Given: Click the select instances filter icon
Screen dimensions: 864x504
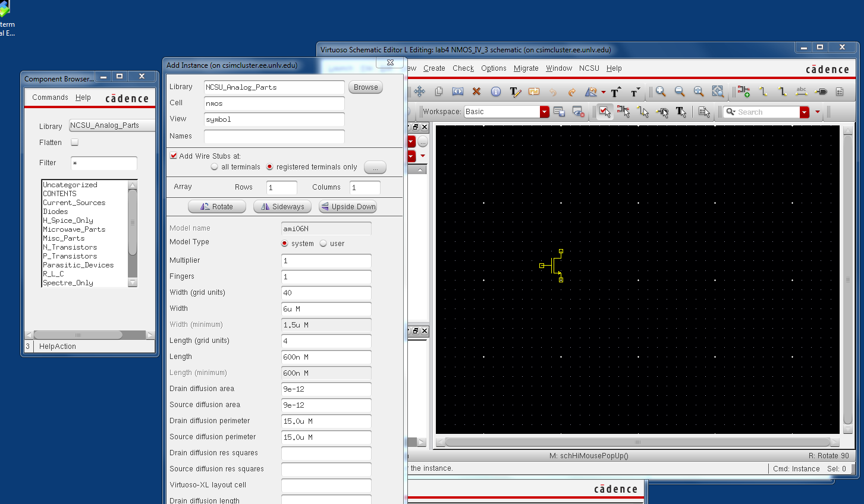Looking at the screenshot, I should click(623, 112).
